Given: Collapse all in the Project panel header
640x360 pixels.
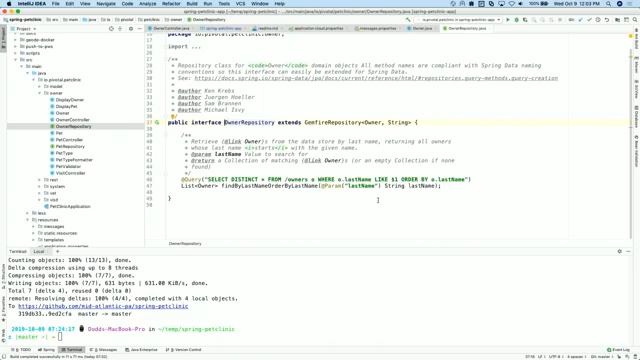Looking at the screenshot, I should (x=120, y=29).
